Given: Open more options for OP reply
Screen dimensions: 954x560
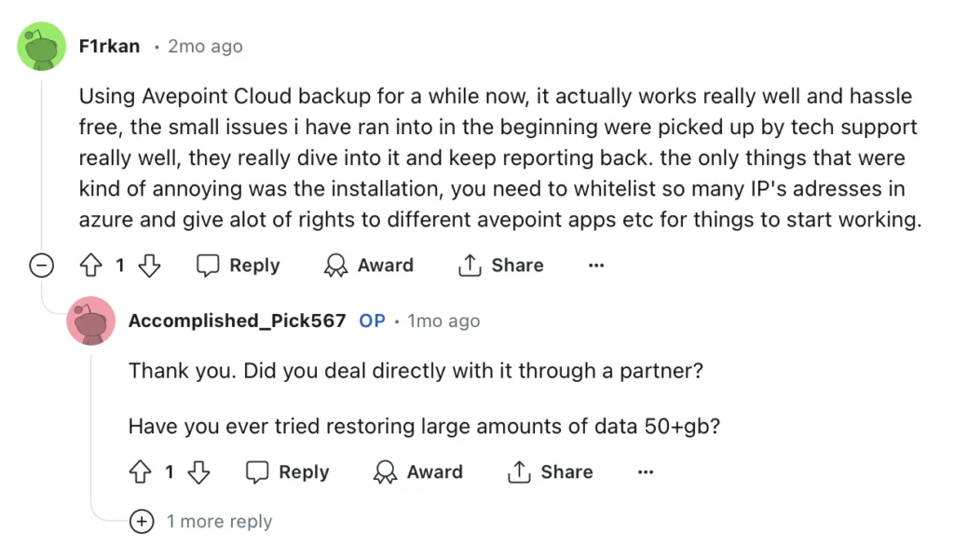Looking at the screenshot, I should pyautogui.click(x=646, y=471).
